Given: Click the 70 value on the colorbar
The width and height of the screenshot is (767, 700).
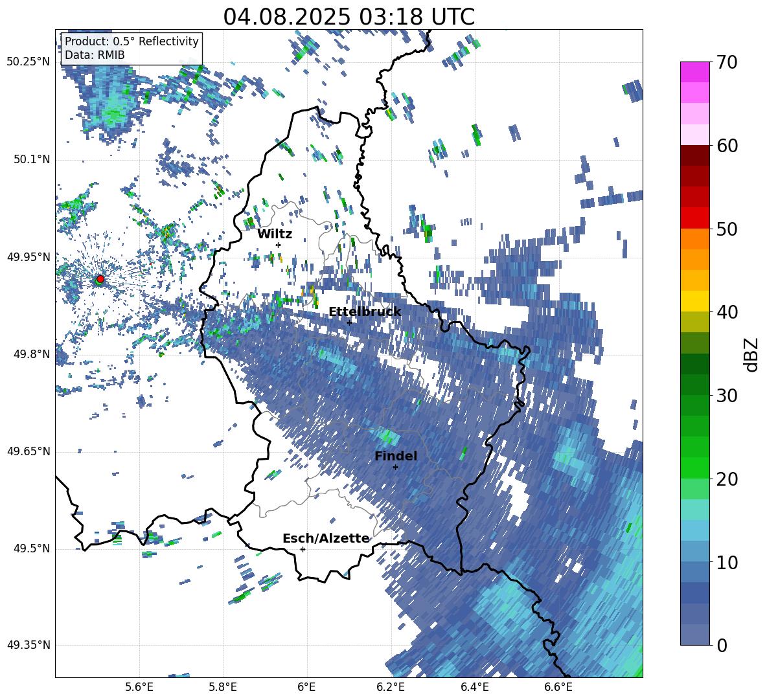Looking at the screenshot, I should pyautogui.click(x=726, y=63).
